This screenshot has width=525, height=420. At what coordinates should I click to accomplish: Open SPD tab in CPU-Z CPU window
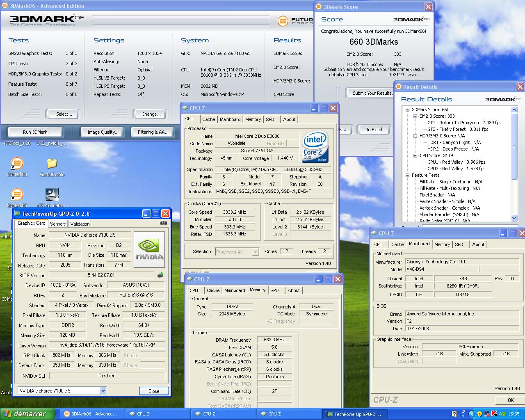click(x=270, y=119)
